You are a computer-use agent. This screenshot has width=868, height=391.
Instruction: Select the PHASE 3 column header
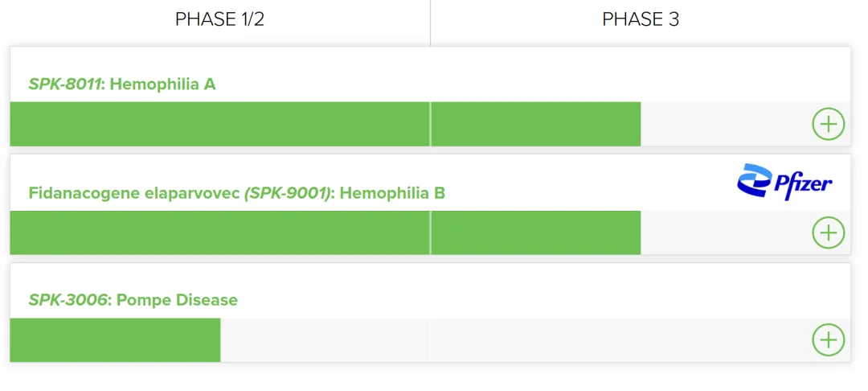click(x=641, y=19)
